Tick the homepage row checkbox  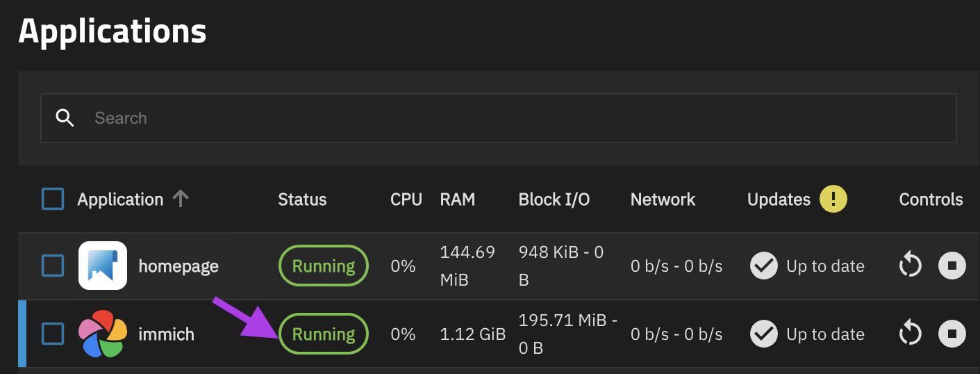pyautogui.click(x=53, y=266)
